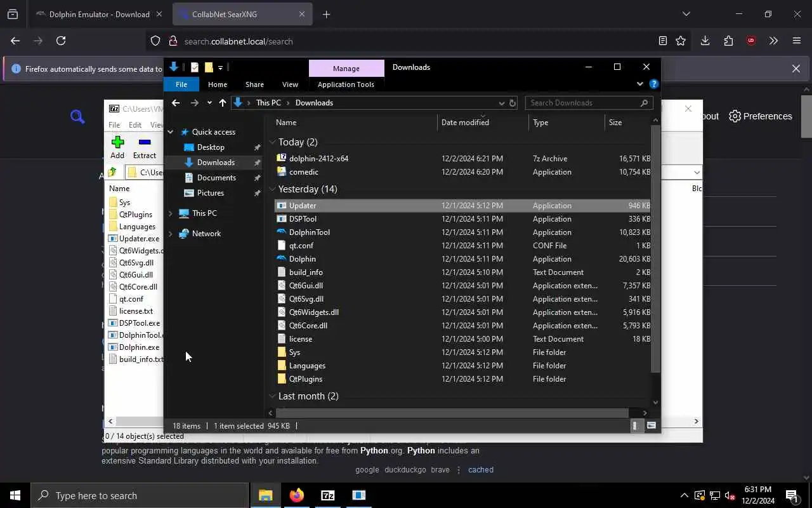Click the Windows Start button
This screenshot has width=812, height=508.
15,495
